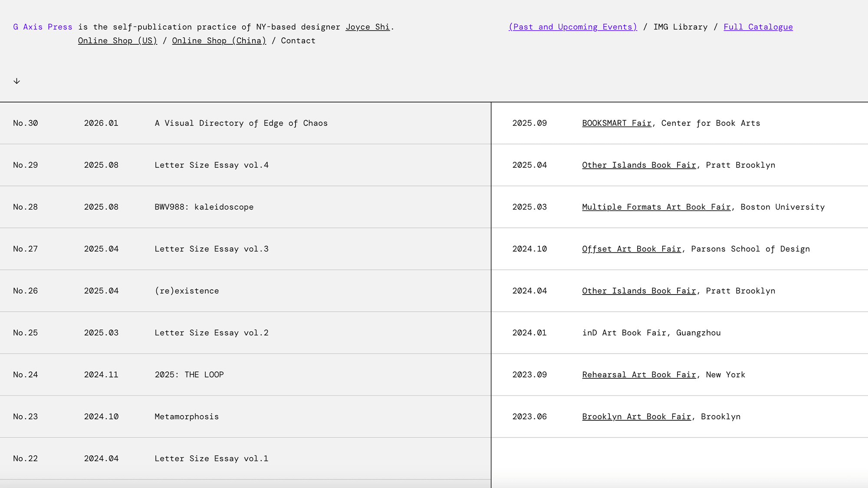
Task: Open BWV988: kaleidoscope publication
Action: click(204, 207)
